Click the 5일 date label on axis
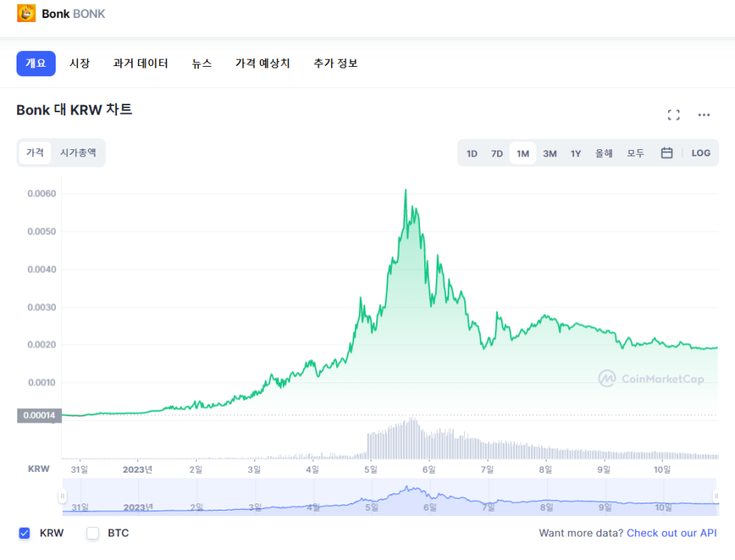735x560 pixels. click(x=371, y=470)
